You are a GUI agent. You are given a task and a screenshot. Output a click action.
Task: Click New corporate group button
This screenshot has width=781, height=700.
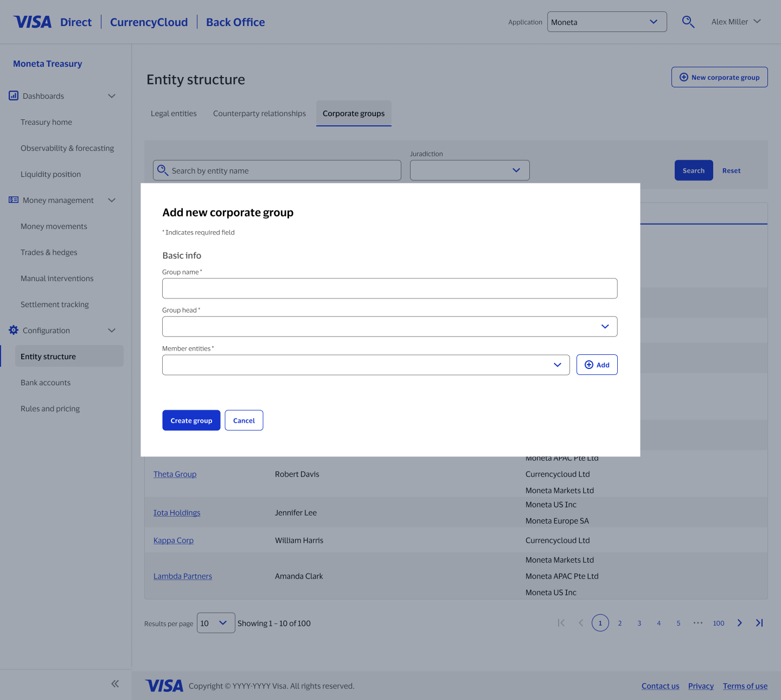[x=720, y=77]
